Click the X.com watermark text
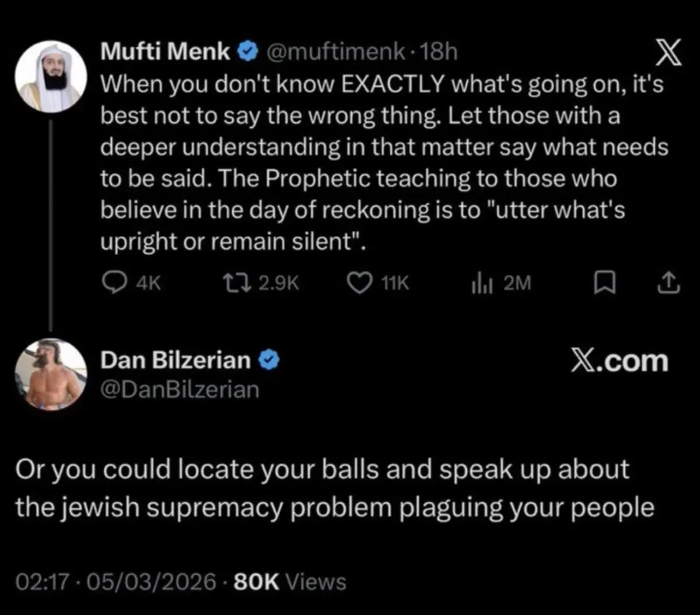This screenshot has width=700, height=615. [x=620, y=361]
